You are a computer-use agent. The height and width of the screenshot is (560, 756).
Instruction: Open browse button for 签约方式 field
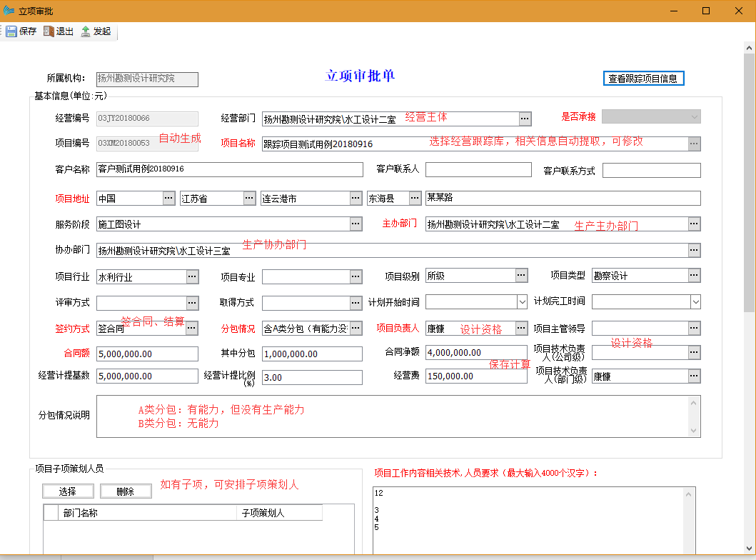191,329
